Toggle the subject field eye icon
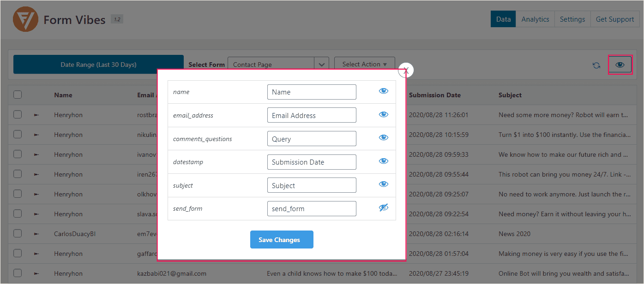The width and height of the screenshot is (644, 284). tap(383, 184)
